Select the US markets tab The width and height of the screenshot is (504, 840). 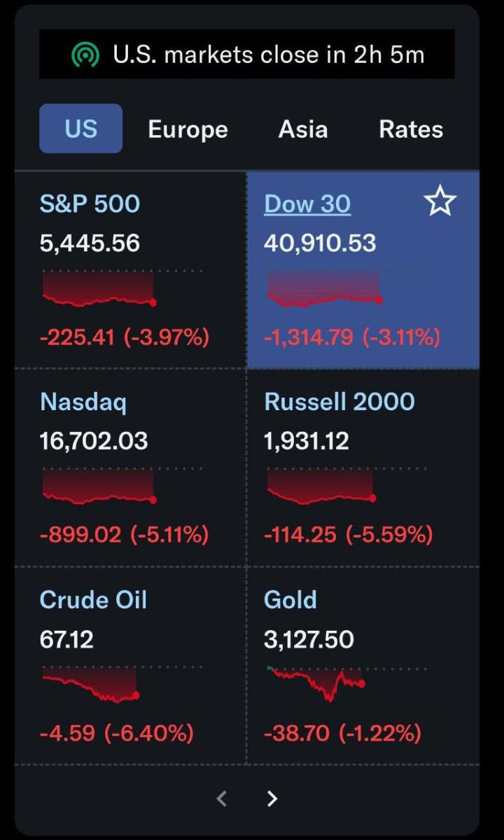coord(80,129)
